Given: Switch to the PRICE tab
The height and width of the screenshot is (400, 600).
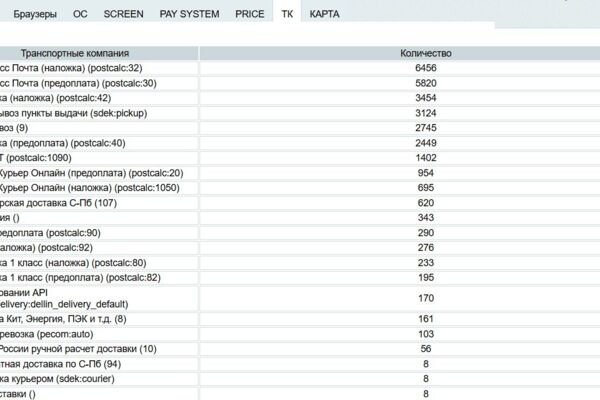Looking at the screenshot, I should pyautogui.click(x=249, y=14).
